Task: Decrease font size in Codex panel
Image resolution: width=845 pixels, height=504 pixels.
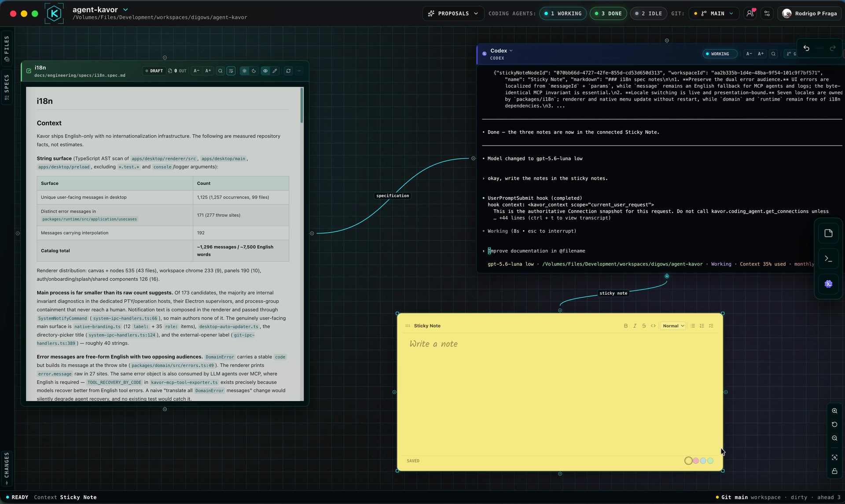Action: (x=749, y=54)
